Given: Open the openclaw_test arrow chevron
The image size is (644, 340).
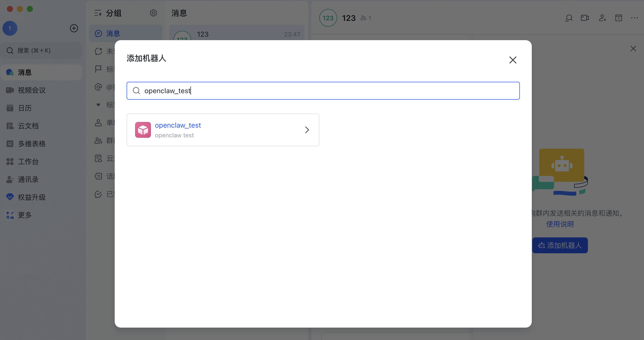Looking at the screenshot, I should [x=307, y=130].
